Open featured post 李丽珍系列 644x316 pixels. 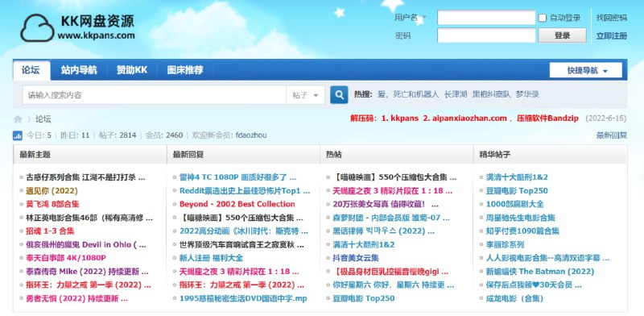click(505, 244)
